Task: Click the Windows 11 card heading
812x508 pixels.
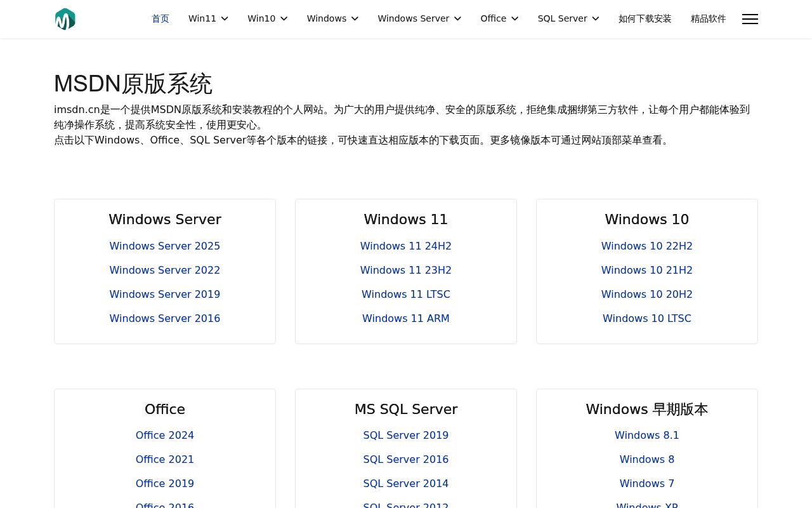Action: [x=406, y=220]
